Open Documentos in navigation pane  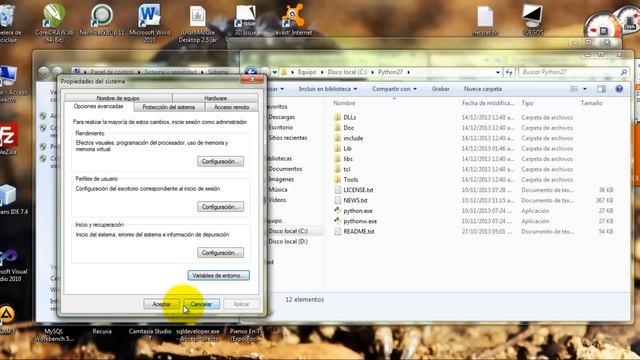tap(285, 169)
